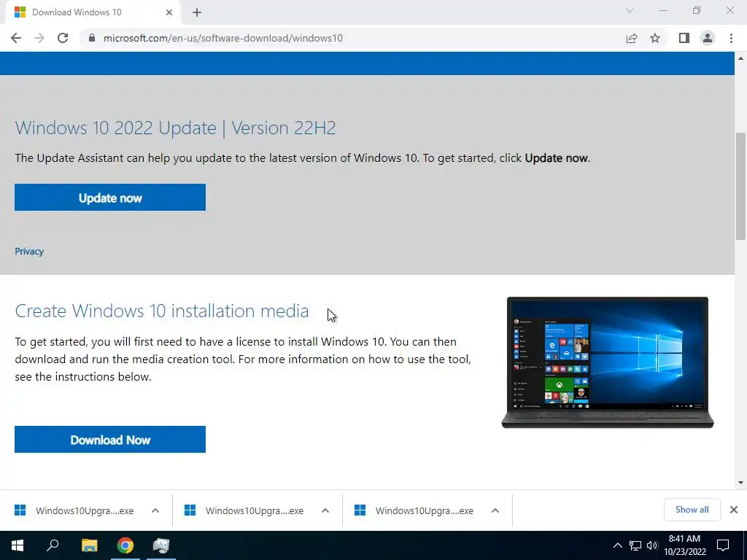Reload the Download Windows 10 page
This screenshot has height=560, width=747.
(x=63, y=38)
